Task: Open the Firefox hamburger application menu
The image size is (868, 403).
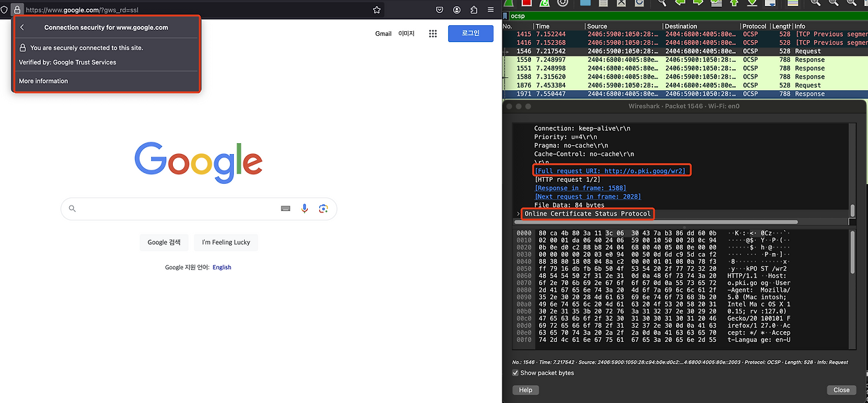Action: (490, 10)
